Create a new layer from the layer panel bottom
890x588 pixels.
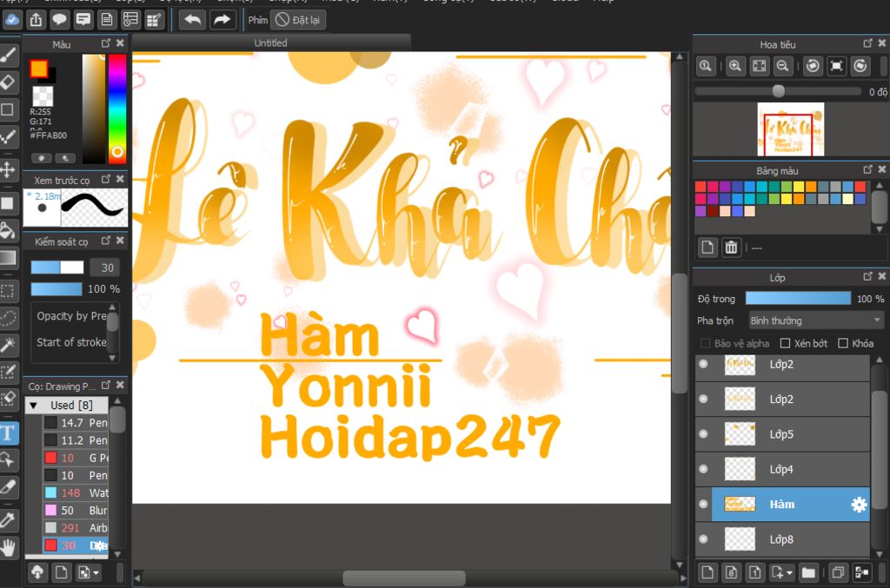coord(707,572)
